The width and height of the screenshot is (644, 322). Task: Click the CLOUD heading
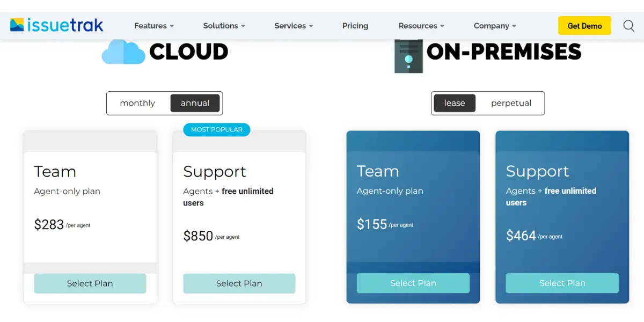point(188,52)
